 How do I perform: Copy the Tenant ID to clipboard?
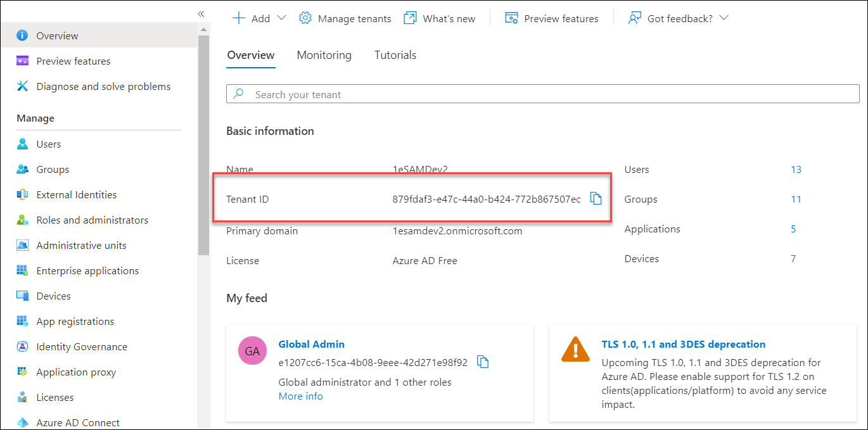click(x=596, y=199)
